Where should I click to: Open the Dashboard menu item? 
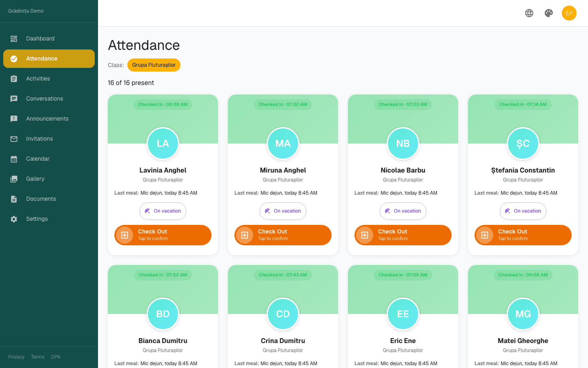coord(49,39)
